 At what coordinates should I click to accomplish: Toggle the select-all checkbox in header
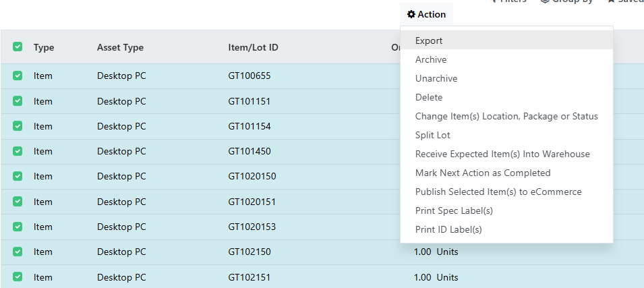pyautogui.click(x=18, y=47)
